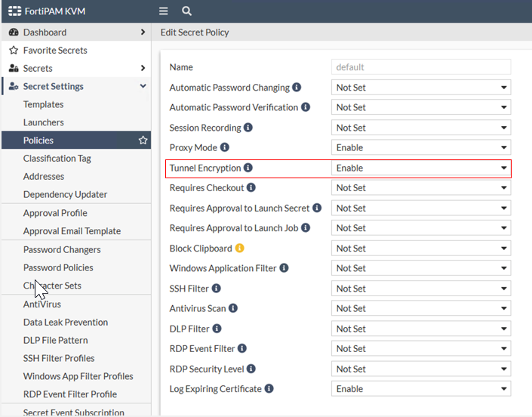Open the Tunnel Encryption dropdown
The height and width of the screenshot is (417, 532).
[421, 168]
